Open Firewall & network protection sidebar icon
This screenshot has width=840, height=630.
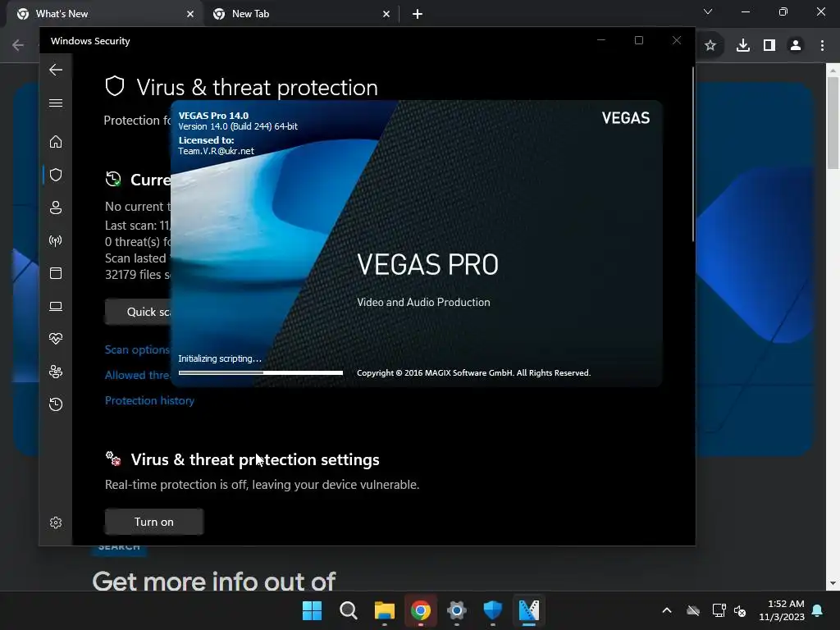56,240
